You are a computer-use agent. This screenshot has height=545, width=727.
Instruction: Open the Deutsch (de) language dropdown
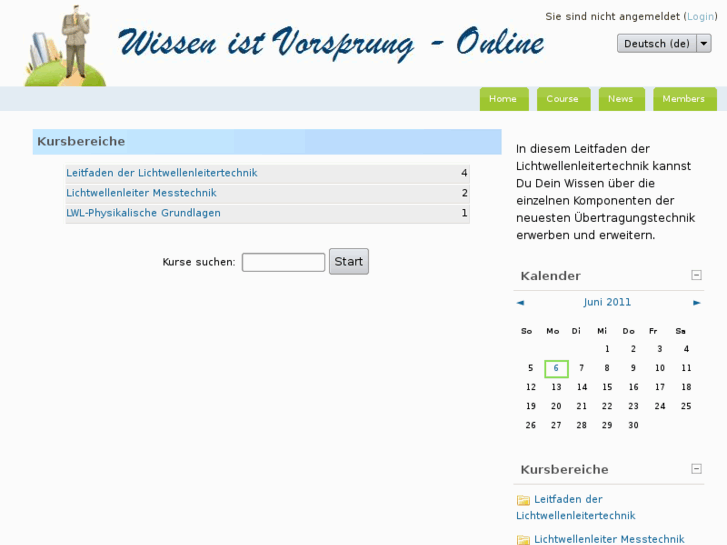pyautogui.click(x=664, y=44)
